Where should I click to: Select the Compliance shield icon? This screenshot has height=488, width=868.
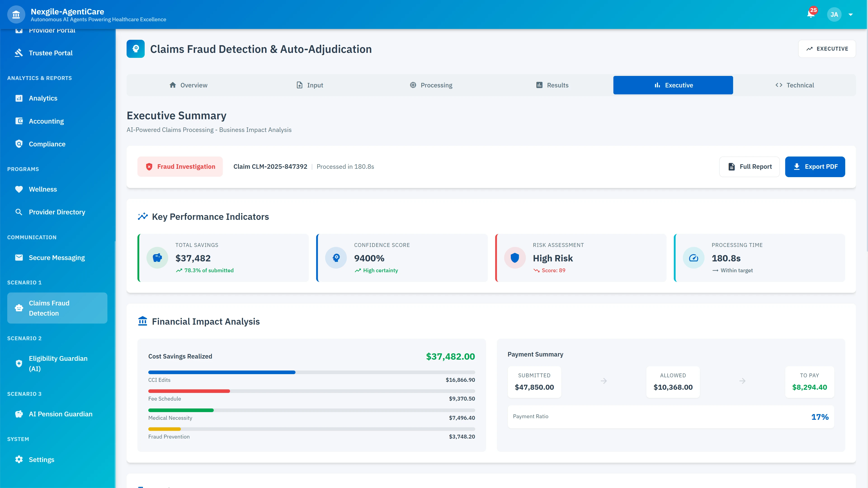pyautogui.click(x=19, y=144)
